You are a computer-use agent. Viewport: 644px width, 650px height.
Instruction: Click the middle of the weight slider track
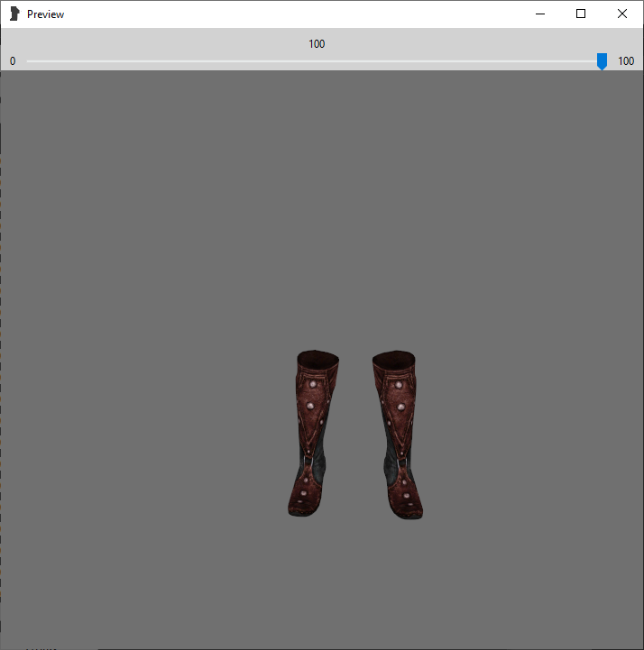(317, 61)
